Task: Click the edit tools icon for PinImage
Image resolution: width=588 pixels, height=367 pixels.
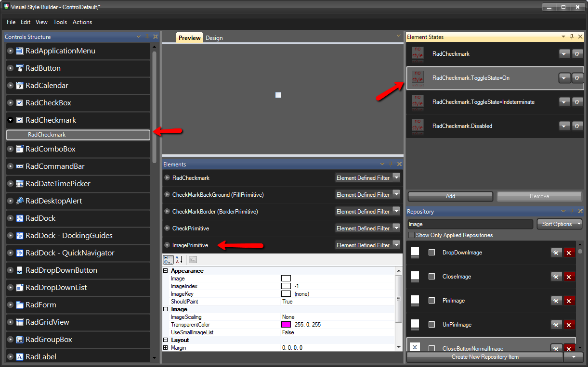Action: point(556,301)
